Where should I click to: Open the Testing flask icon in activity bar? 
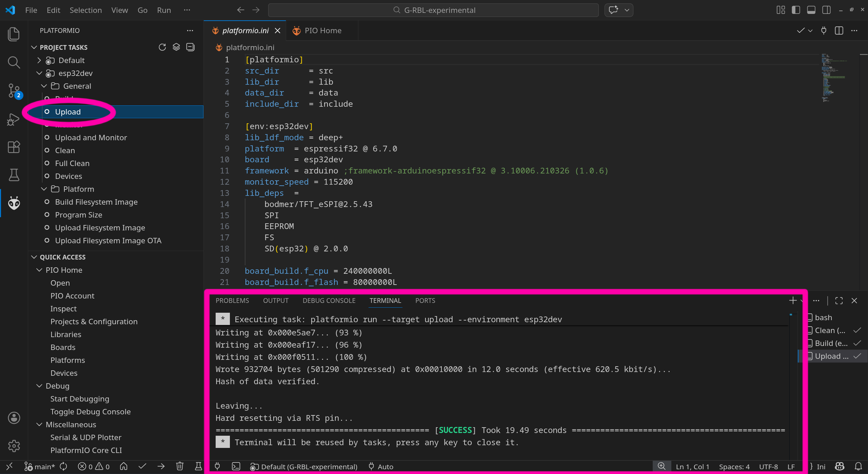[x=14, y=175]
